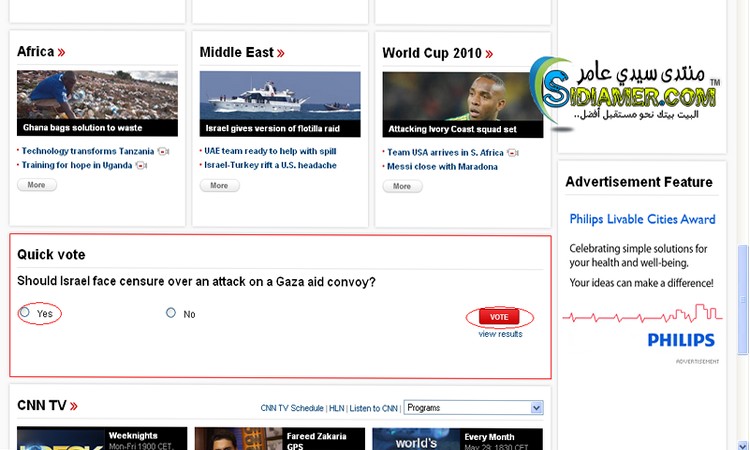Screen dimensions: 750x450
Task: Click red chevron icon beside Middle East heading
Action: click(281, 53)
